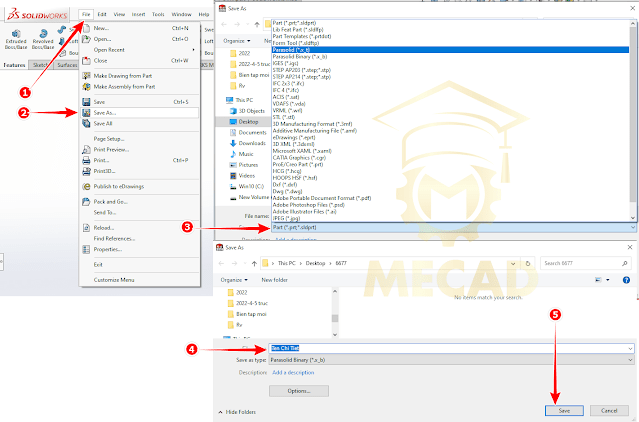This screenshot has height=422, width=639.
Task: Choose Save As... from the File menu
Action: coord(140,113)
